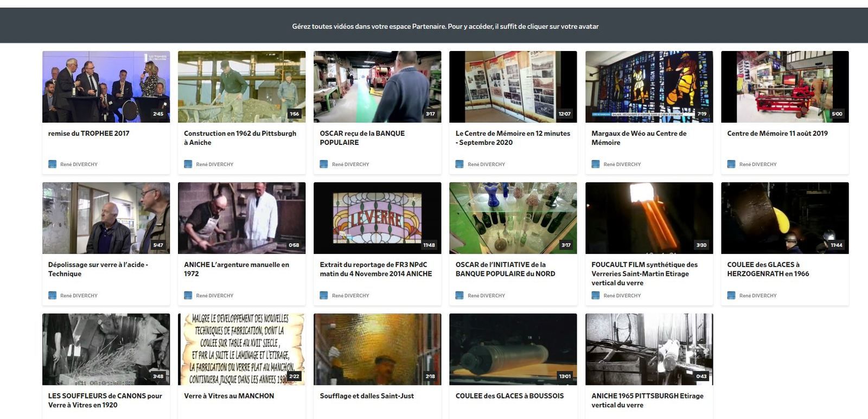Click author avatar under 'OSCAR de l'INITIATIVE' card
This screenshot has width=868, height=419.
pyautogui.click(x=459, y=295)
